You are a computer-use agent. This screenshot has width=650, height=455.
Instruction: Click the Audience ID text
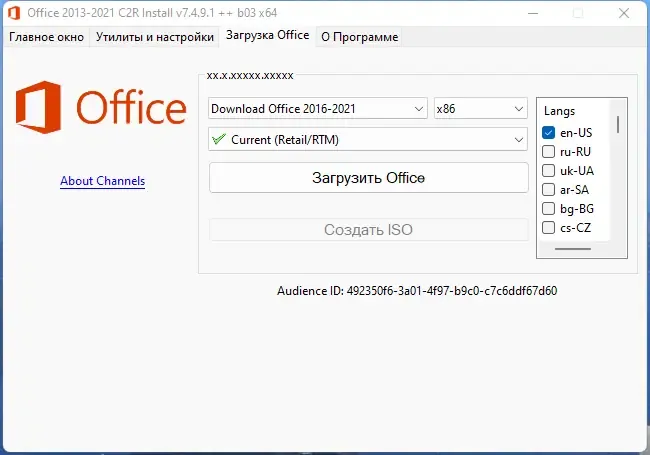tap(417, 291)
